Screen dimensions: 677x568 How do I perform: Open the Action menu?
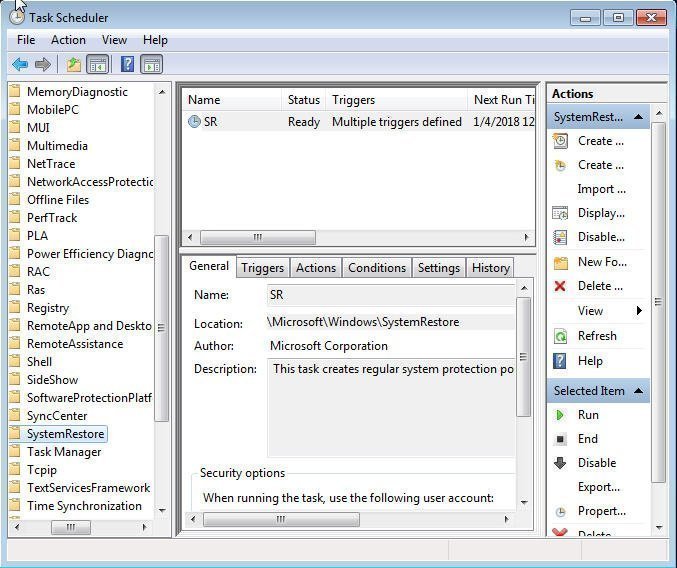tap(68, 40)
